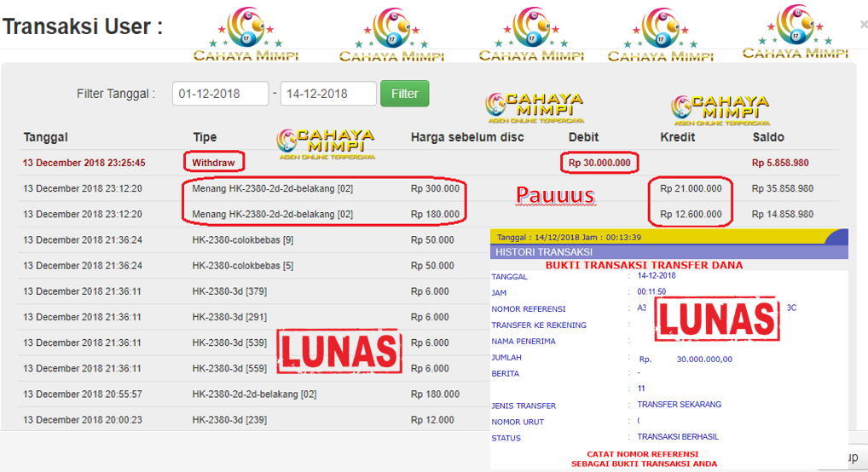Click the LUNAS stamp over the transaction table
This screenshot has width=868, height=472.
(339, 349)
